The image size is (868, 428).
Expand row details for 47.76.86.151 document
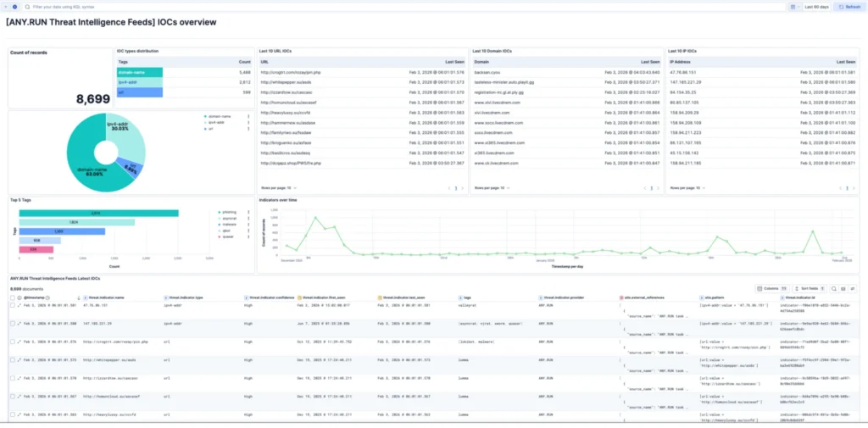coord(19,305)
